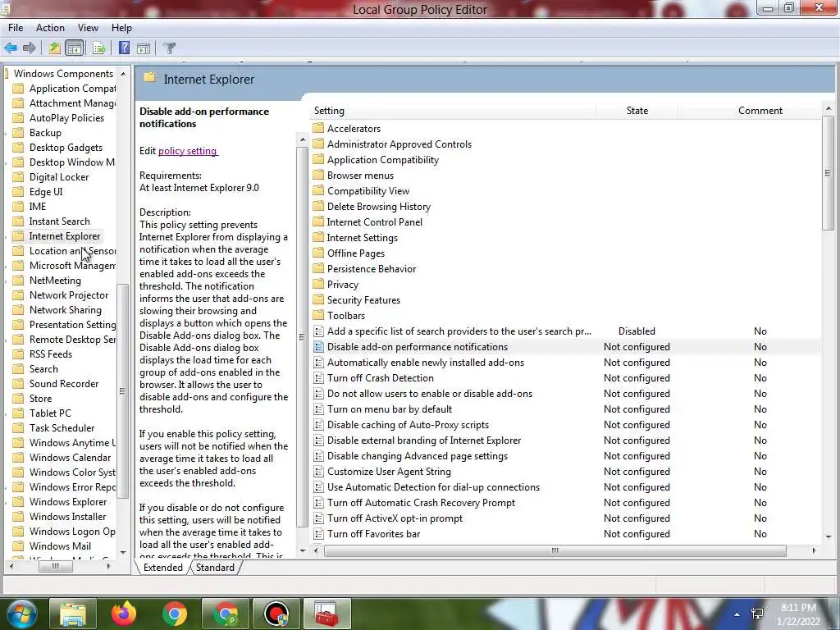Screen dimensions: 840x630
Task: Click the Forward arrow toolbar button
Action: point(30,48)
